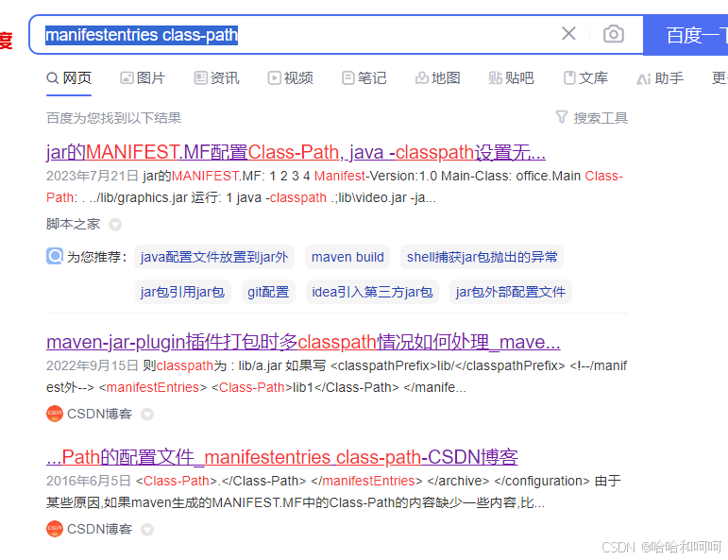Image resolution: width=728 pixels, height=560 pixels.
Task: Click the 网页 magnifier icon
Action: pyautogui.click(x=53, y=78)
